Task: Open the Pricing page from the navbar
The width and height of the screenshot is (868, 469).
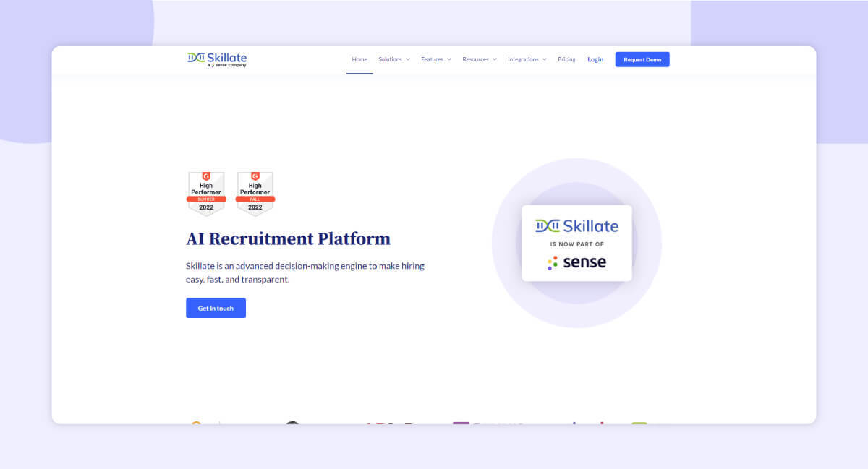Action: [566, 59]
